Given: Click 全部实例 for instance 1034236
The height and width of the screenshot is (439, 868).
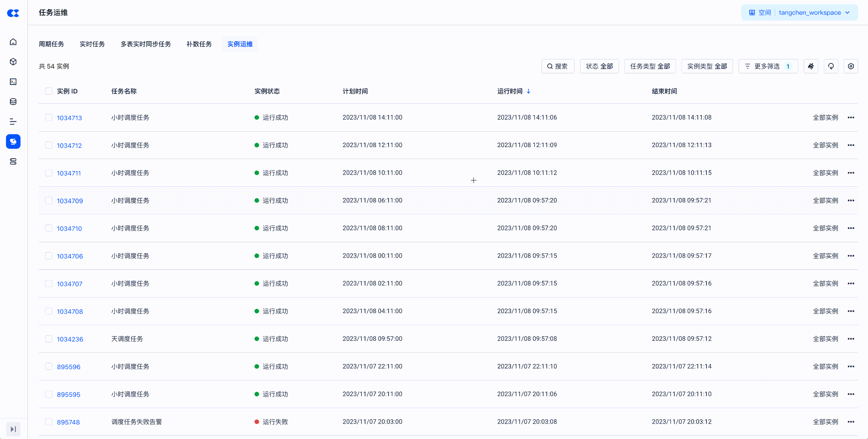Looking at the screenshot, I should click(x=825, y=339).
